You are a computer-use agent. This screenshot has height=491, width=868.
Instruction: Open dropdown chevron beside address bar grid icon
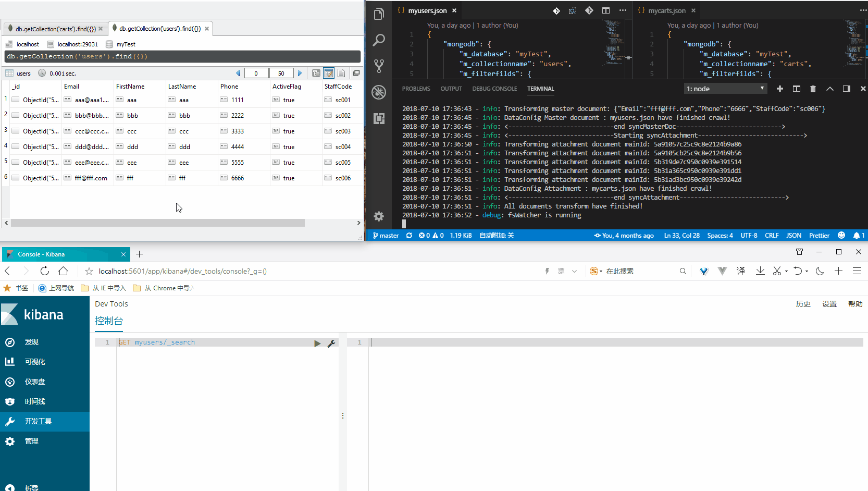pos(574,271)
